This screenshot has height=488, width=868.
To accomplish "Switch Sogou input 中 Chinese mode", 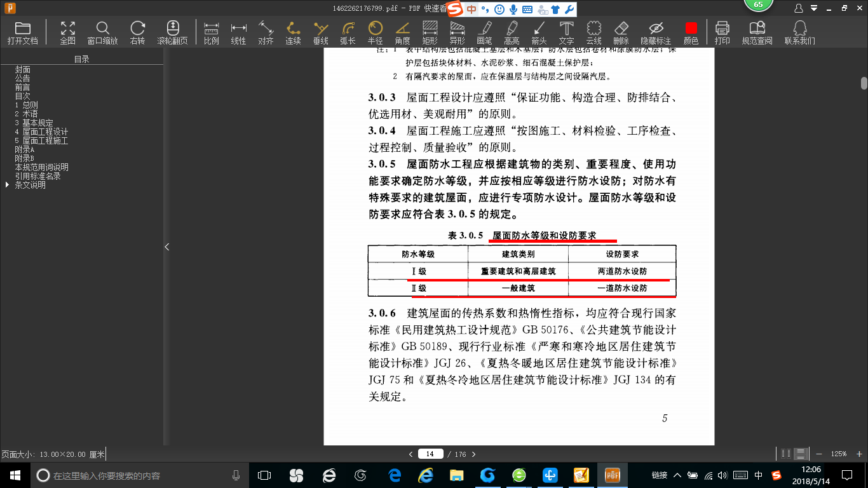I will tap(471, 10).
